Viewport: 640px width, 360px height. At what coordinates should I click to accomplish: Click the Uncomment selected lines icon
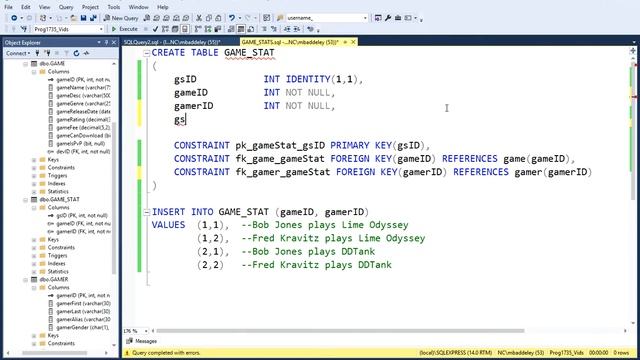[x=274, y=29]
